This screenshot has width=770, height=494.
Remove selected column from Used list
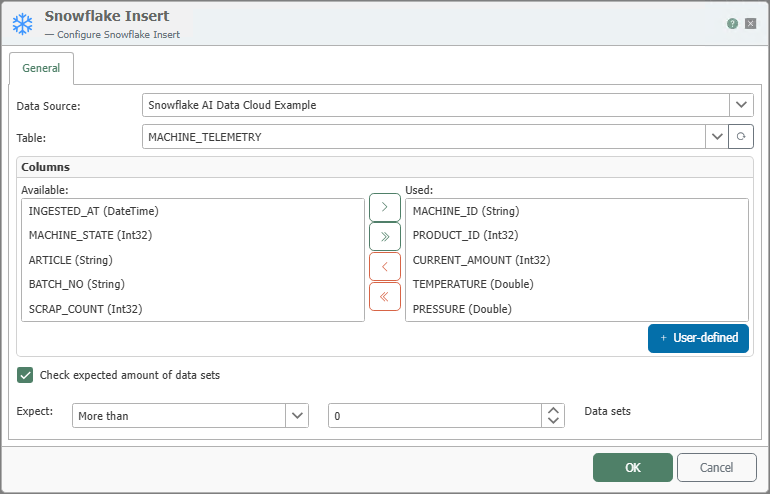385,267
